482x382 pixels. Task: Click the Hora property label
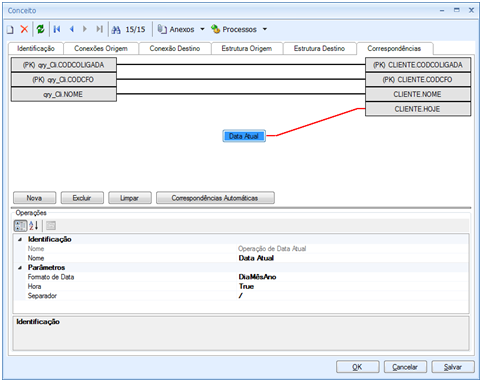click(34, 286)
